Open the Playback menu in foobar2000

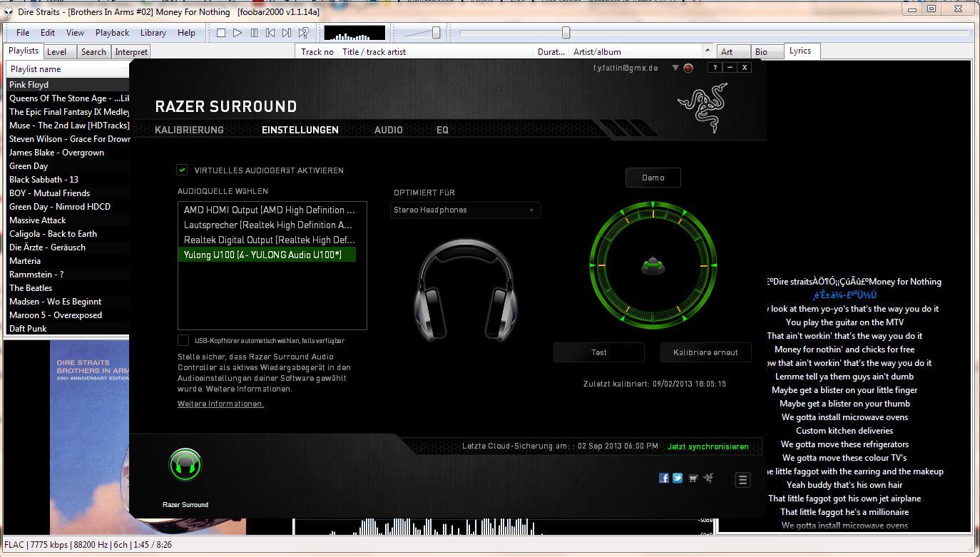112,33
